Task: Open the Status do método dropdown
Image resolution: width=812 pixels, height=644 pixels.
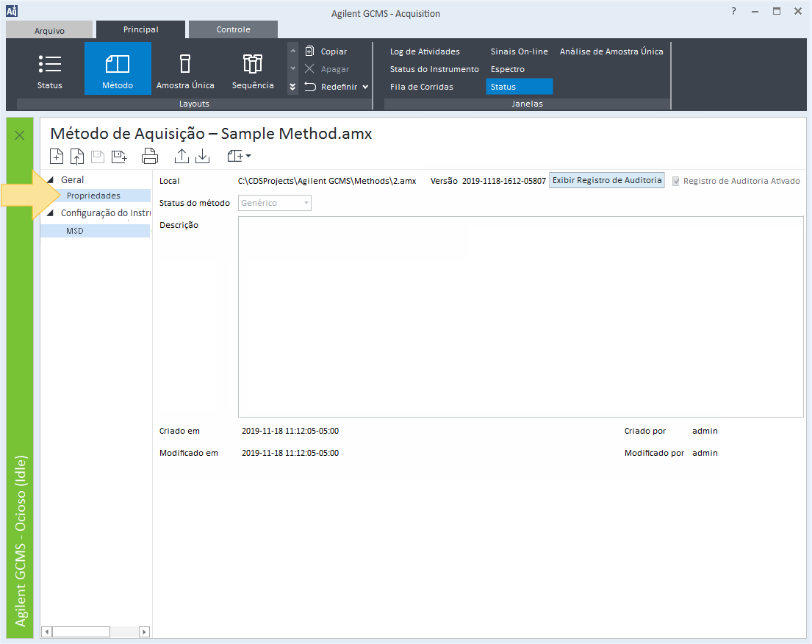Action: (x=275, y=203)
